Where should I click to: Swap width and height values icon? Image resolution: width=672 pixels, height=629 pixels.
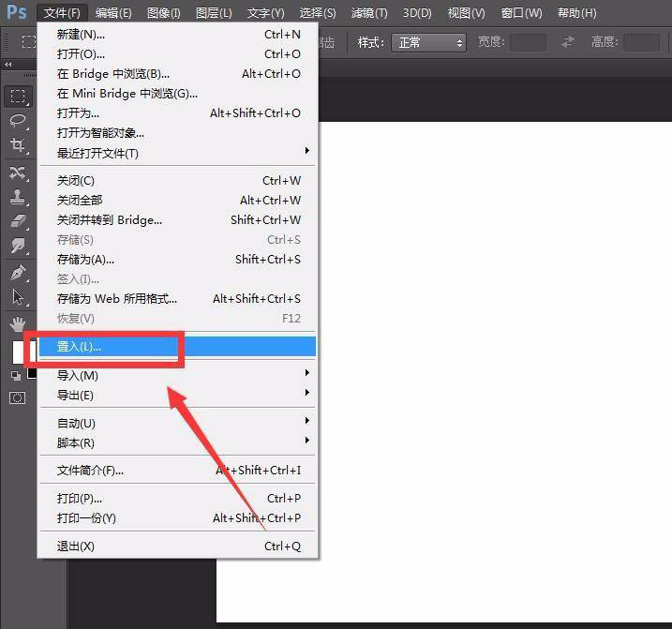(x=568, y=42)
